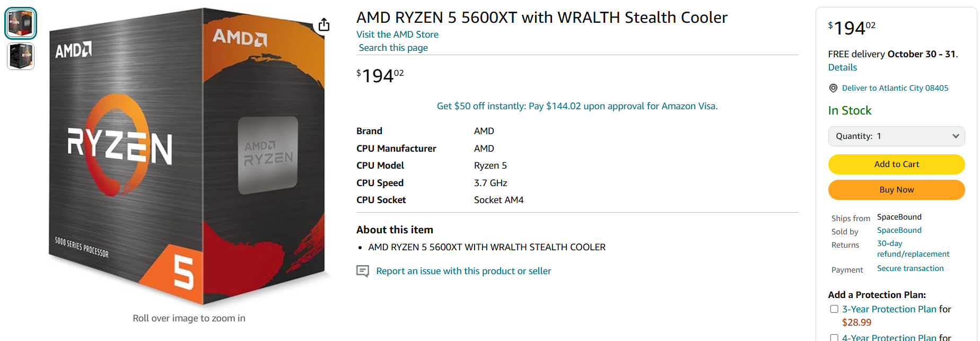This screenshot has height=341, width=980.
Task: Change delivery location from Atlantic City 08405
Action: 895,88
